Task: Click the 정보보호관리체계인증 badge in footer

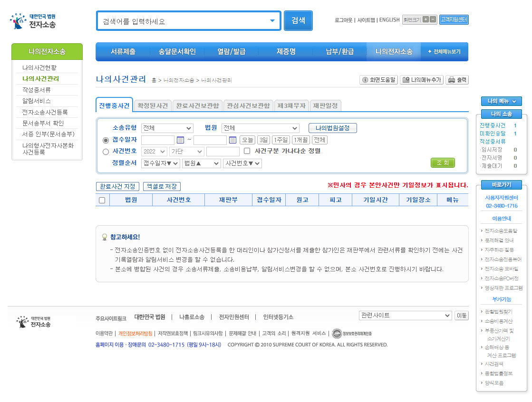Action: pos(351,334)
